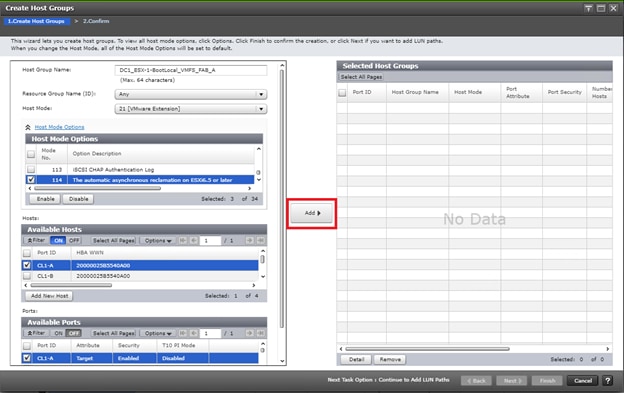Toggle header checkbox in Host Mode Options
Image resolution: width=624 pixels, height=393 pixels.
pos(31,154)
